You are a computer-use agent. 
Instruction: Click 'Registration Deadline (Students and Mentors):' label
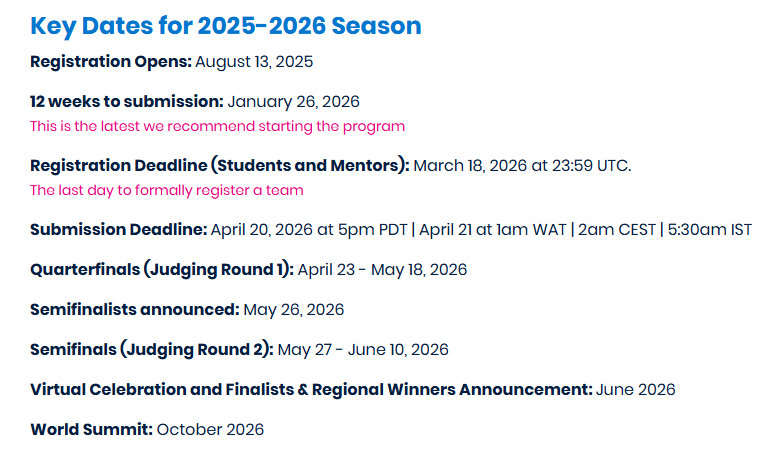point(220,166)
